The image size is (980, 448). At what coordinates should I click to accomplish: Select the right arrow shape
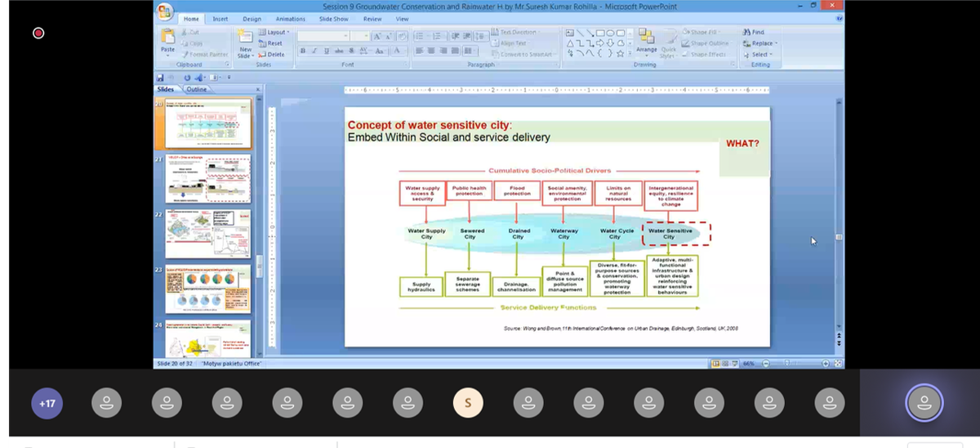(600, 43)
